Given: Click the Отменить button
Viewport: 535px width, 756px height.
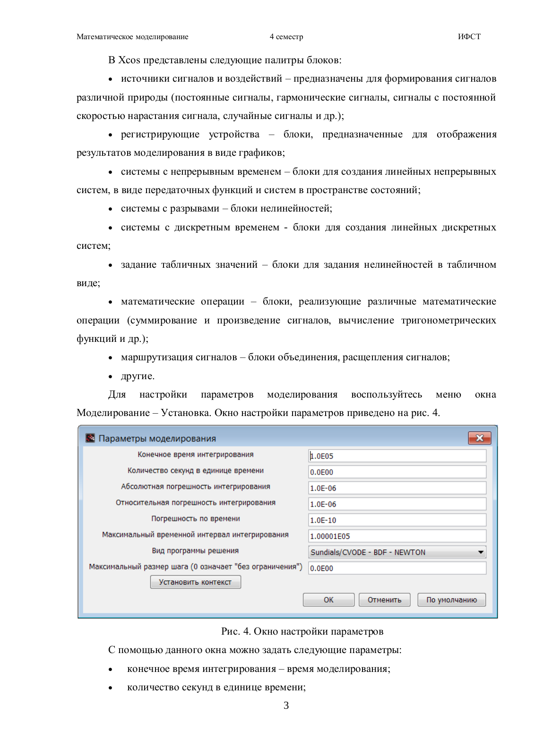Looking at the screenshot, I should point(384,600).
